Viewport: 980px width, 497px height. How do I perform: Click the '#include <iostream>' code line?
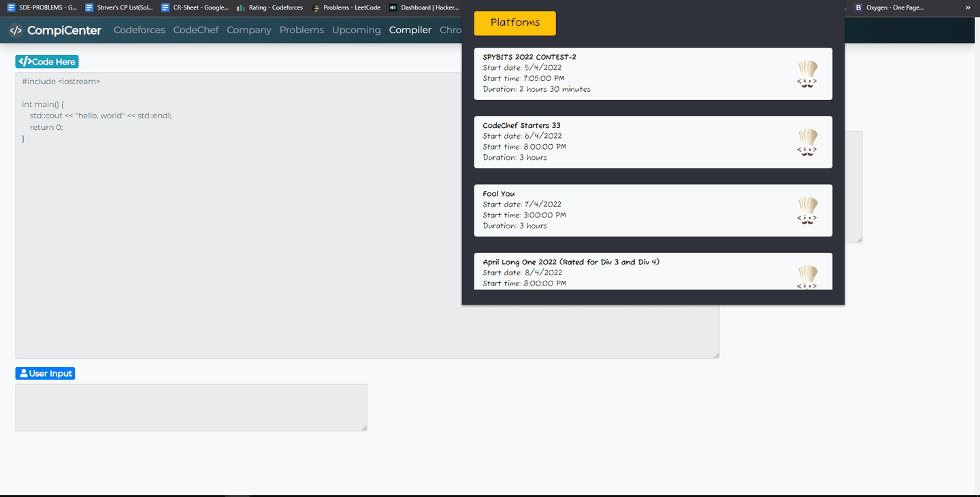click(x=61, y=81)
